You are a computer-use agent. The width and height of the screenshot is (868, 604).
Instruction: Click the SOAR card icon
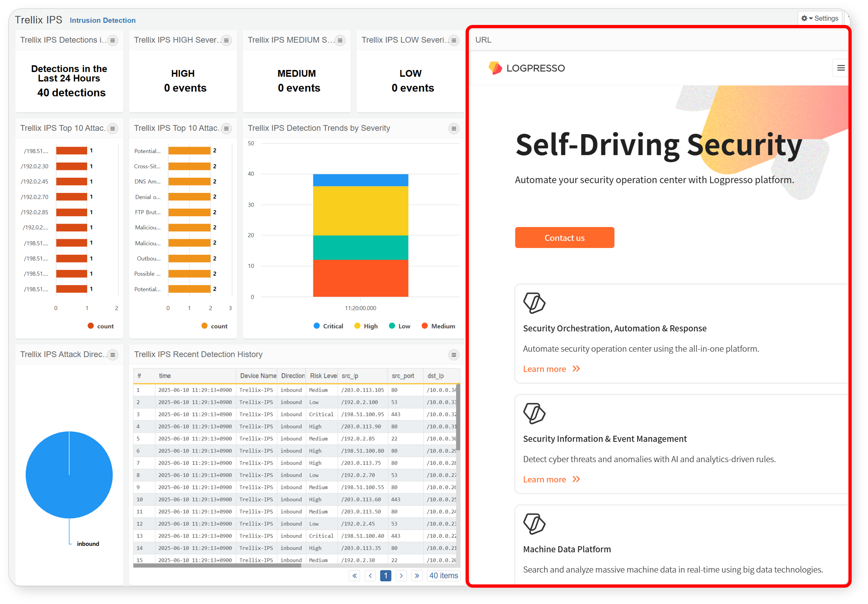click(534, 303)
